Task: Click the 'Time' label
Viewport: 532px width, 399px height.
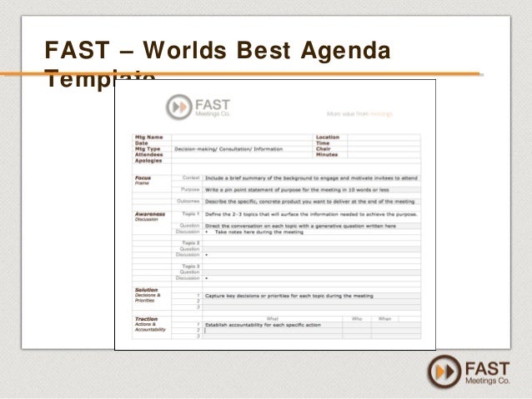Action: pyautogui.click(x=323, y=143)
